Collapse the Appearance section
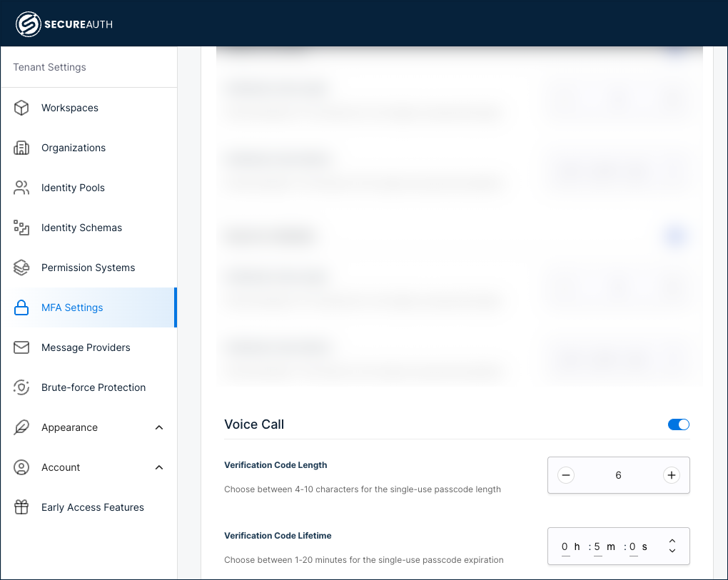Viewport: 728px width, 580px height. tap(159, 427)
